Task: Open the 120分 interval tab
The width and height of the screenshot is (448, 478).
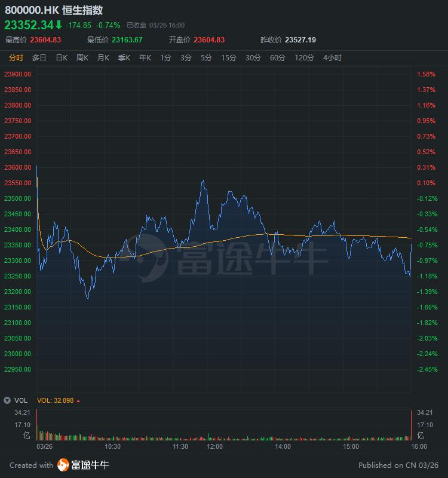Action: [x=304, y=57]
